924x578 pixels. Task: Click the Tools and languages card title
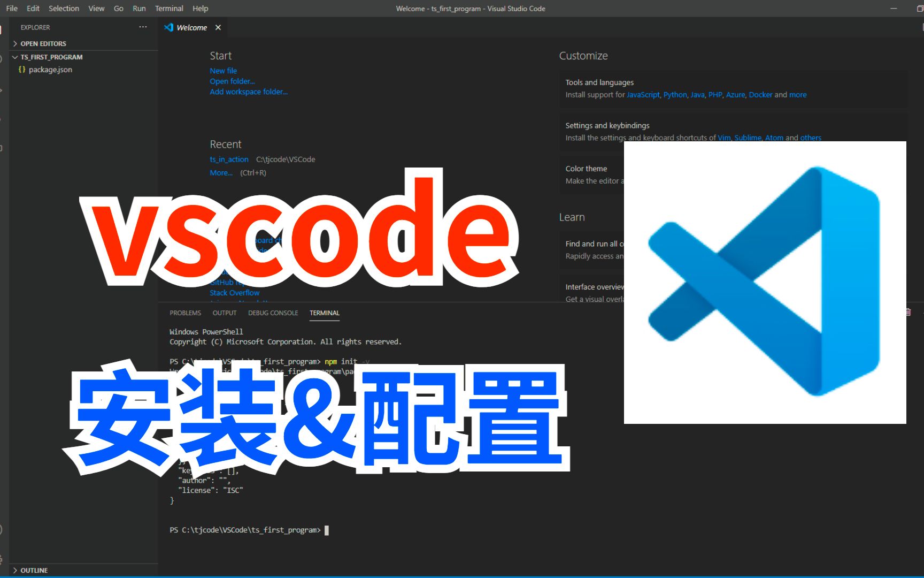[x=599, y=82]
